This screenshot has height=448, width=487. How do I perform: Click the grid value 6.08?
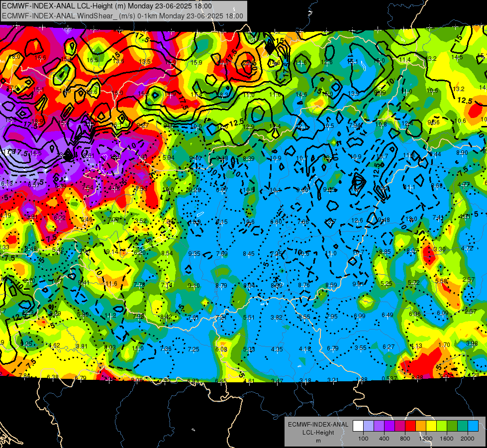[x=221, y=349]
